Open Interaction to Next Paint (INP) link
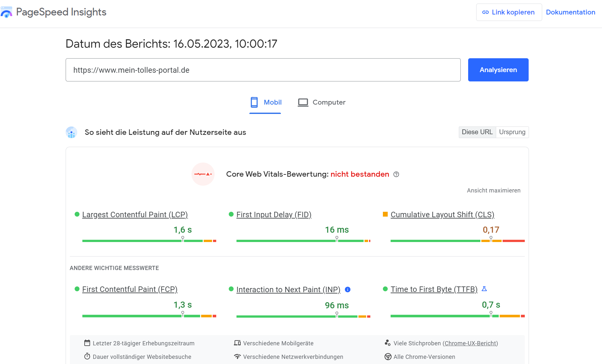The width and height of the screenshot is (602, 364). [288, 290]
